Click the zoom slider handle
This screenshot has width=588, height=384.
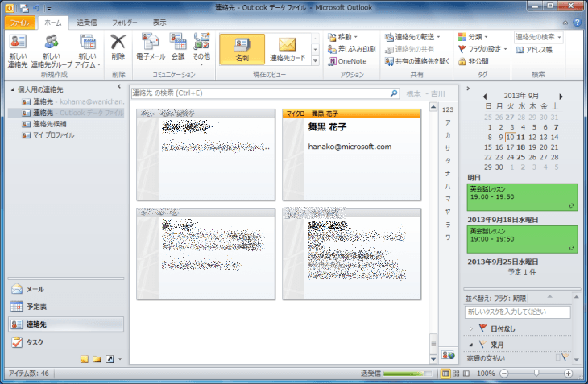point(536,373)
